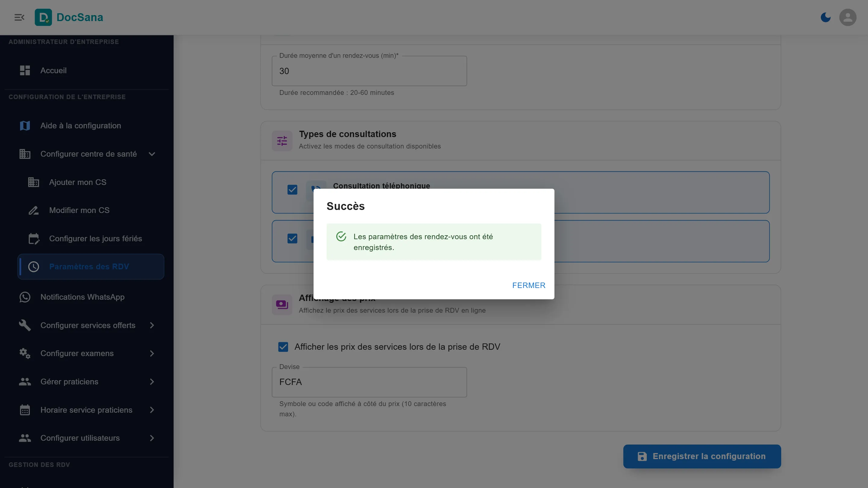
Task: Select Paramètres des RDV menu entry
Action: pyautogui.click(x=91, y=267)
